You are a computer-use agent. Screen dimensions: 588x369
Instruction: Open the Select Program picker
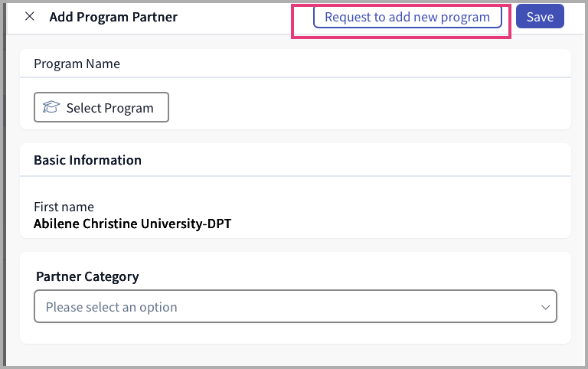pyautogui.click(x=102, y=108)
